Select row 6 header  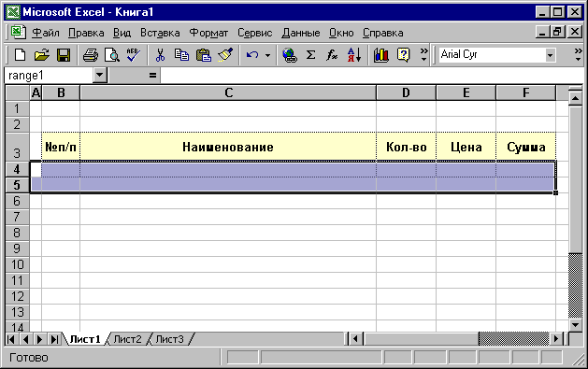click(x=17, y=201)
